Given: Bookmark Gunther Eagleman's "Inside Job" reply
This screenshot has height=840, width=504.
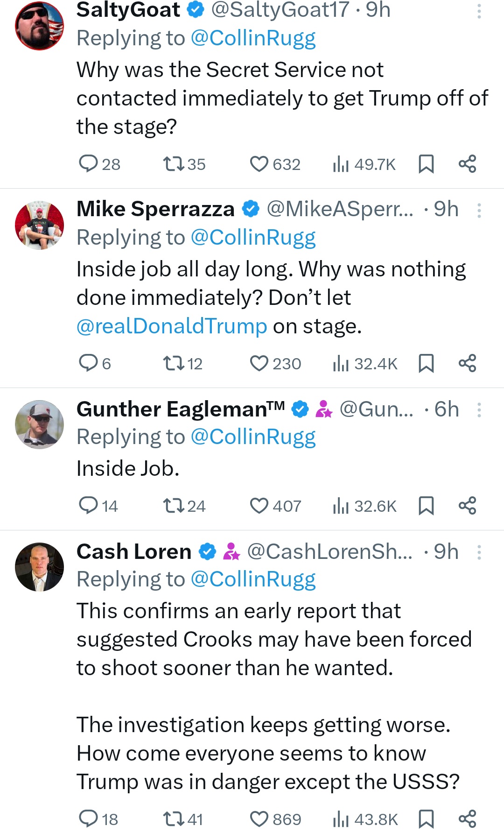Looking at the screenshot, I should tap(426, 506).
